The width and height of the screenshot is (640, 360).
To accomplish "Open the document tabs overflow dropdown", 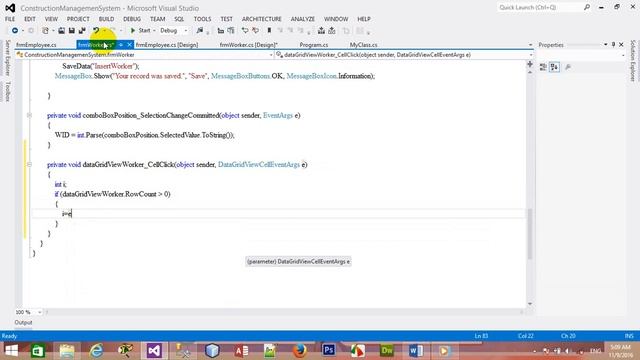I will 530,45.
